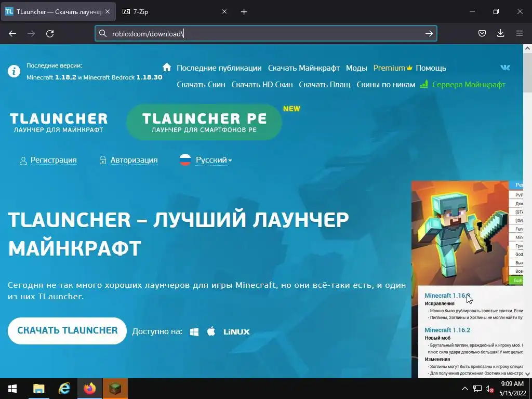Open the Windows Start menu
Image resolution: width=532 pixels, height=399 pixels.
[x=12, y=389]
